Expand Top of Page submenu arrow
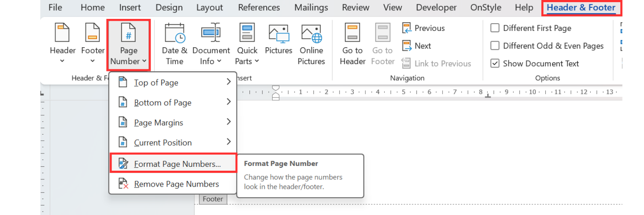This screenshot has width=644, height=215. pos(228,82)
